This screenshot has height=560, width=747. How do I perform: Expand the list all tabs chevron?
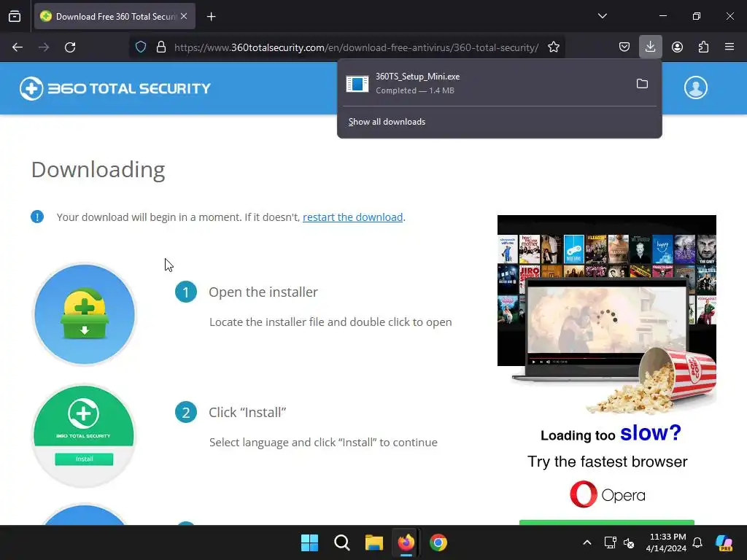(x=602, y=16)
